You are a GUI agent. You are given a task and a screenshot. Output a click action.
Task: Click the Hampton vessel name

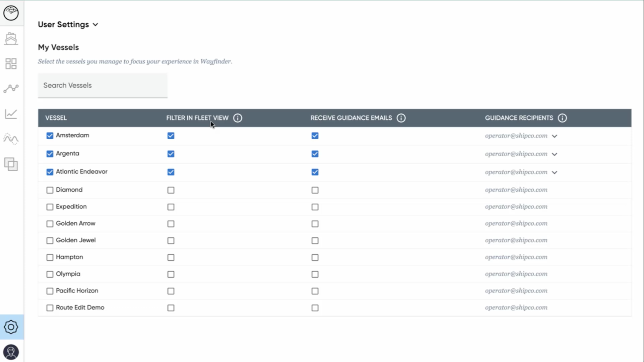click(x=69, y=257)
